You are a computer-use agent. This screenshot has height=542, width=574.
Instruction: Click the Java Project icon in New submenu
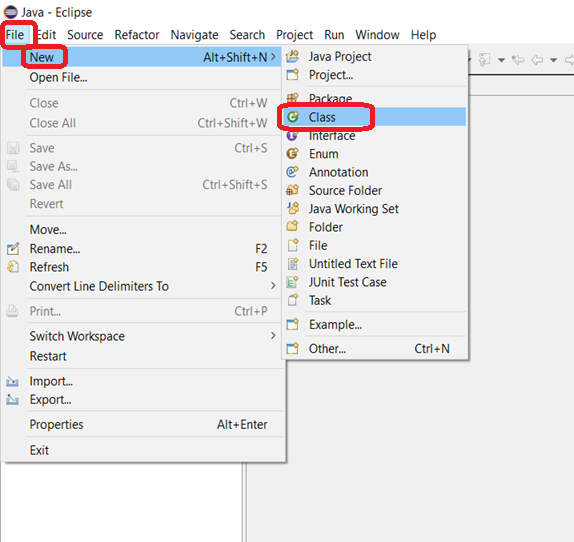pos(292,56)
